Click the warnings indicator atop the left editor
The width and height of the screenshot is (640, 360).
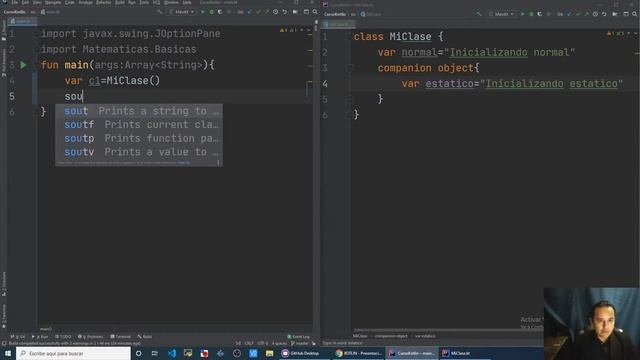coord(288,30)
